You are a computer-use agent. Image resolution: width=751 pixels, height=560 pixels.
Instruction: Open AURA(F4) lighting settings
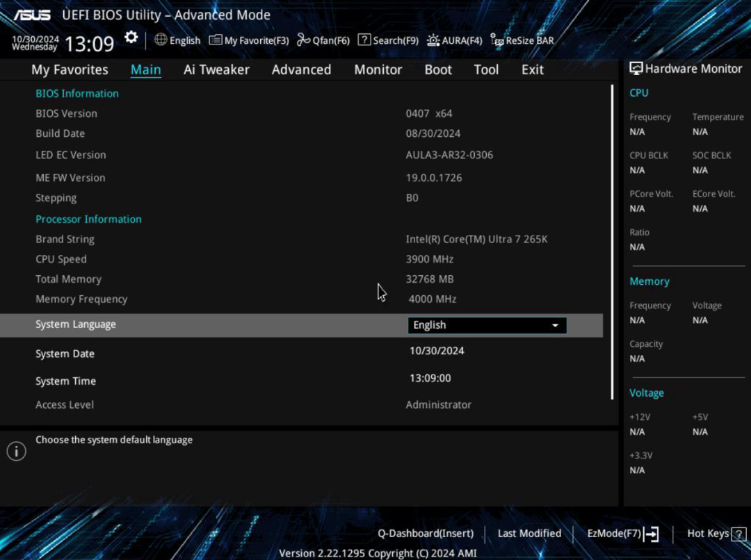coord(433,40)
